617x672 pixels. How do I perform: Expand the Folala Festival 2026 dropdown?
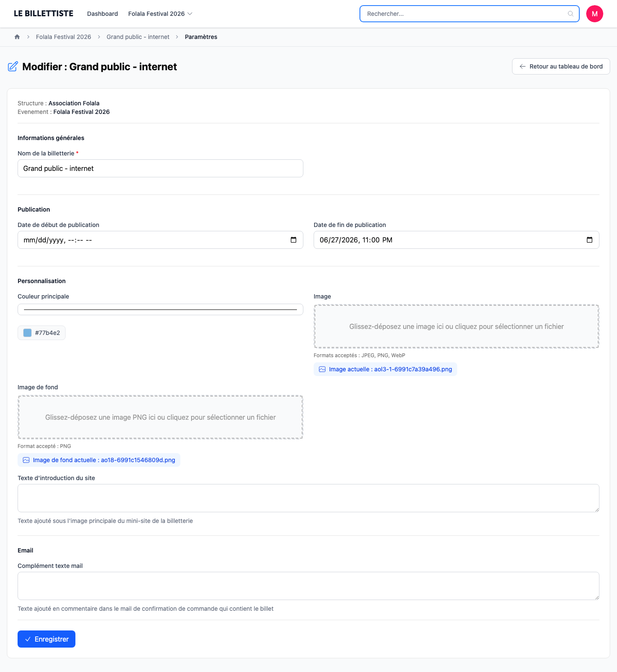tap(160, 14)
